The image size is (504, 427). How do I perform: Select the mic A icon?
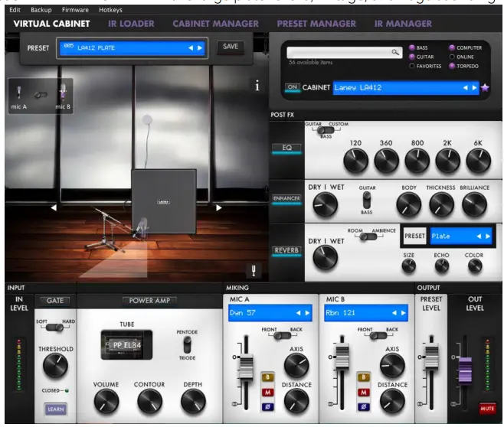coord(18,94)
